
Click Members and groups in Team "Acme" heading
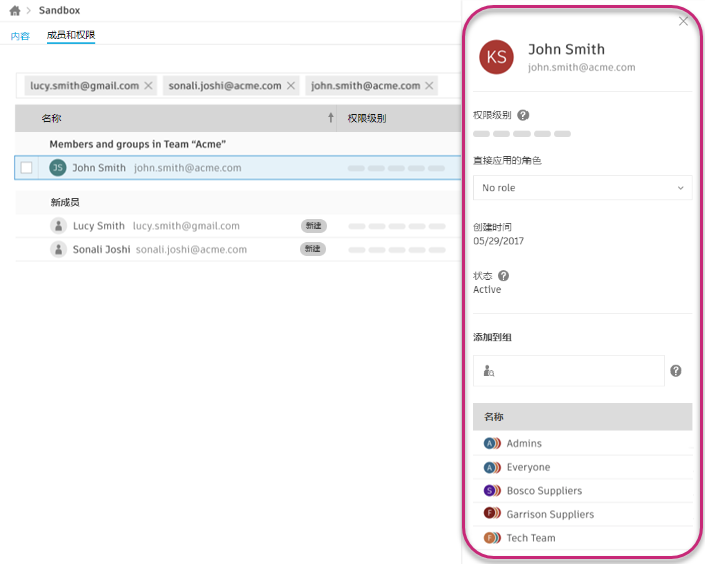138,144
